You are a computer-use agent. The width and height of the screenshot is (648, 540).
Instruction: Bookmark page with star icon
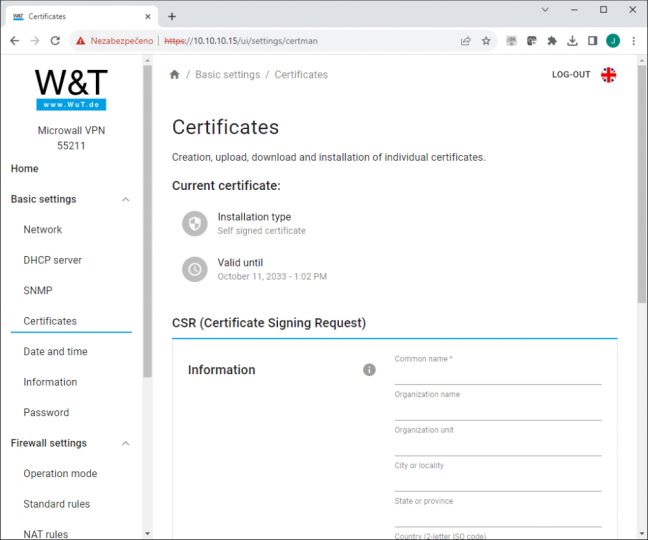[x=486, y=41]
